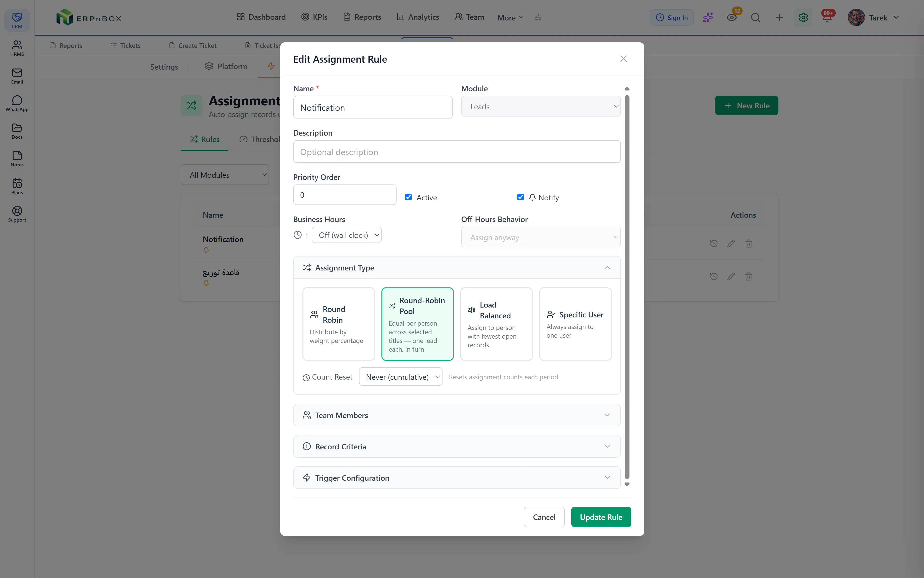Open the settings gear icon
924x578 pixels.
(x=803, y=18)
